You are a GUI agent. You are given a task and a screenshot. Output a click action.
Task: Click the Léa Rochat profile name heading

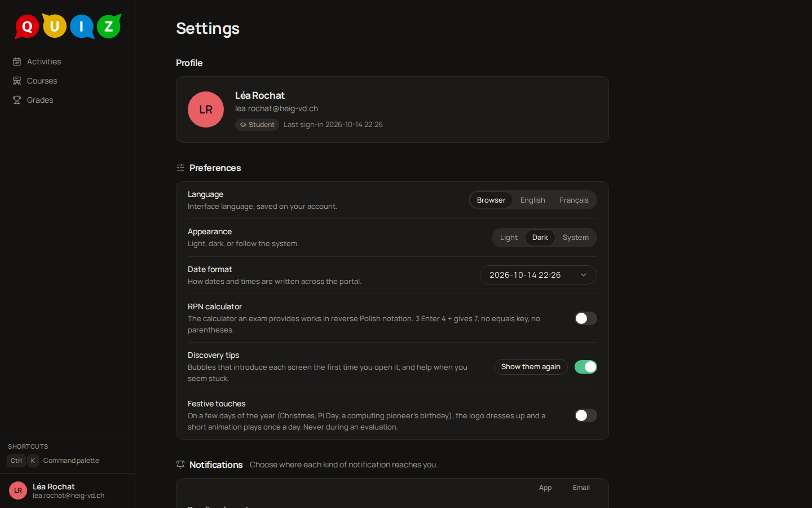[x=260, y=95]
